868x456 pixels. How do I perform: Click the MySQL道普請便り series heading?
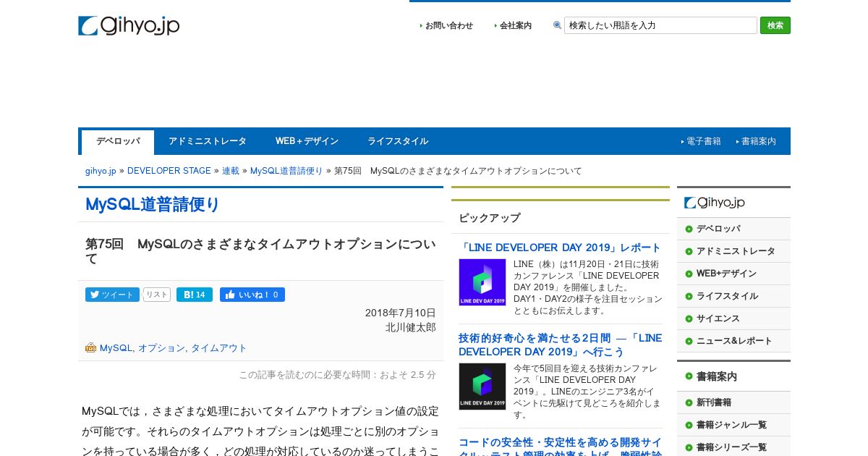click(153, 205)
